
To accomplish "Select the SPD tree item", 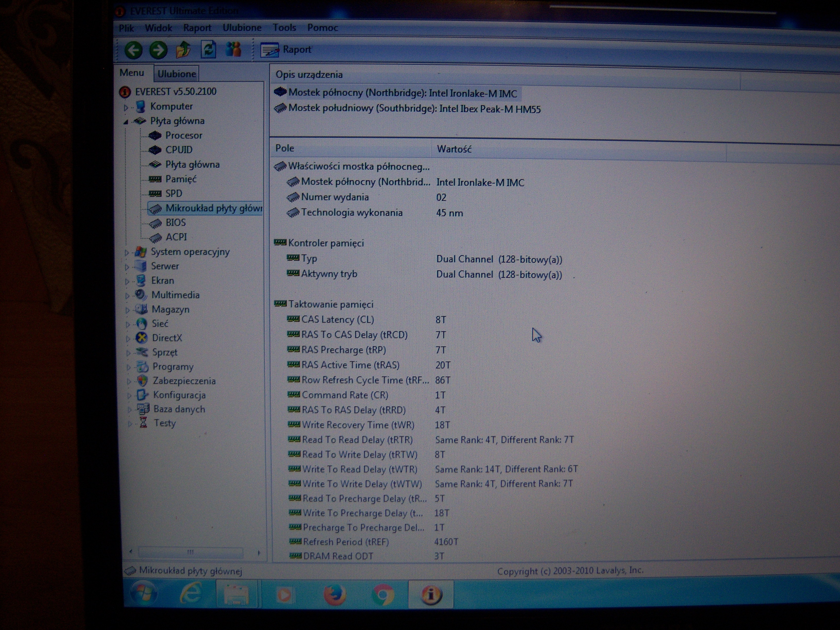I will point(173,194).
